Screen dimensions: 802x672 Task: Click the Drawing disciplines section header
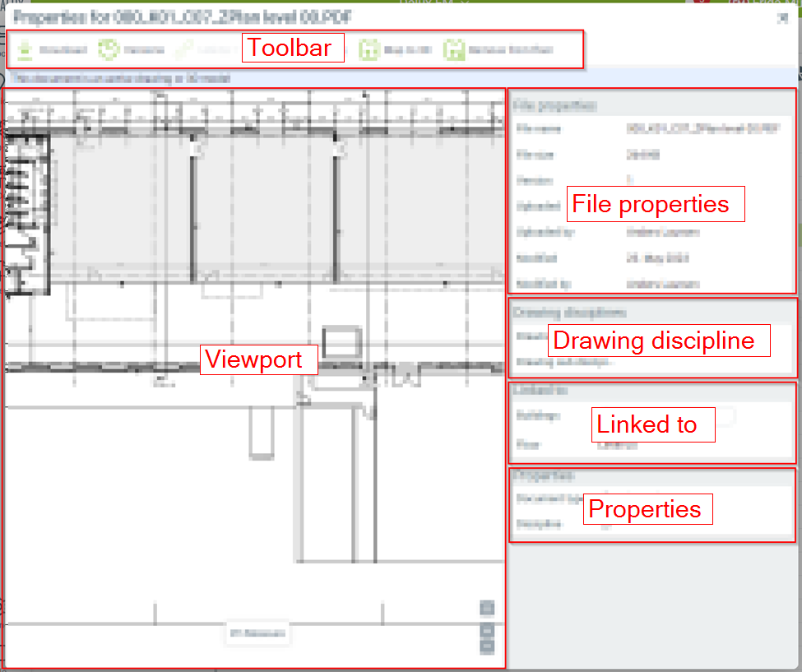point(569,313)
